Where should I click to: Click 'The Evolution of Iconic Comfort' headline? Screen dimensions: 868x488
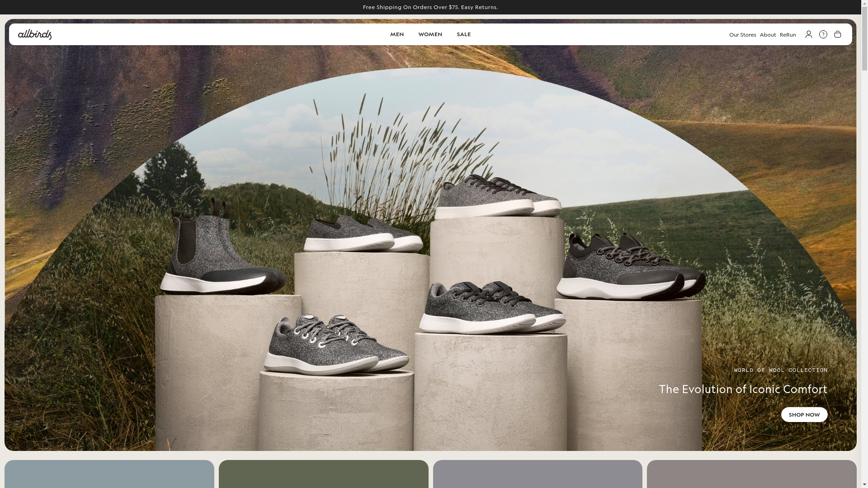click(x=743, y=389)
